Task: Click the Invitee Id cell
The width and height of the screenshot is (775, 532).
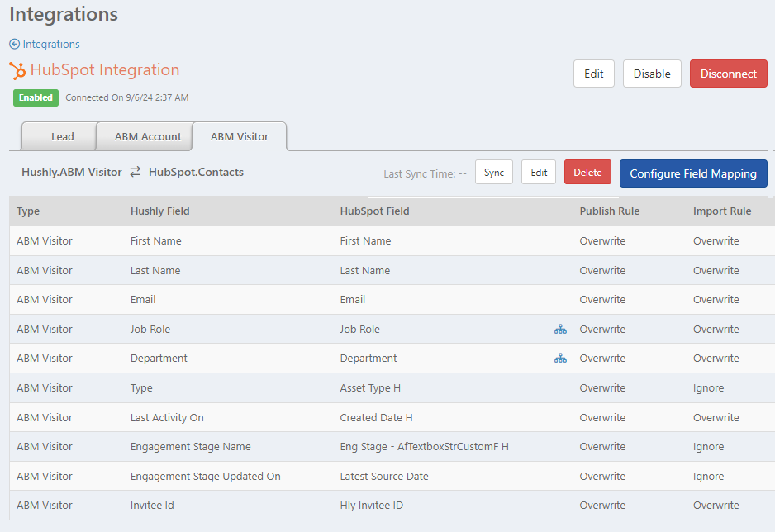Action: [x=152, y=506]
